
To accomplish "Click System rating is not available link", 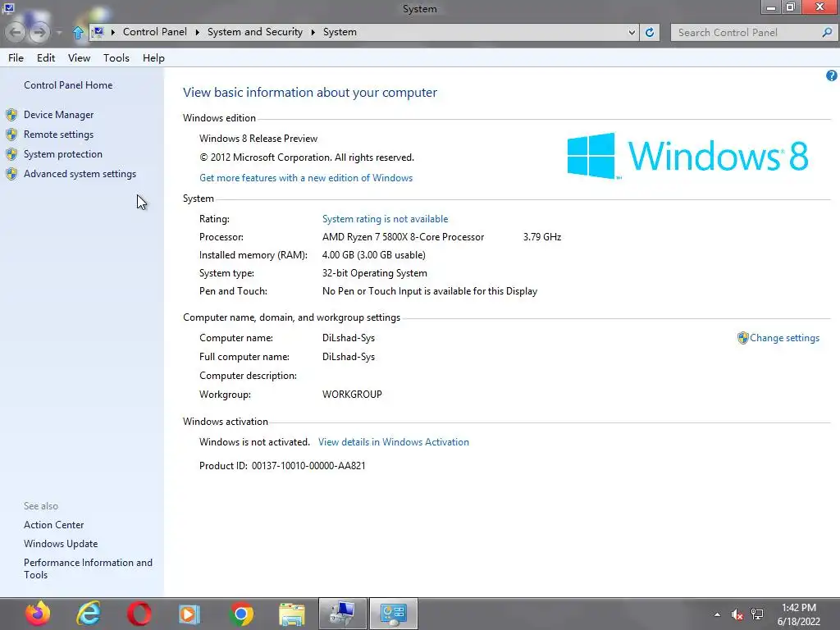I will coord(386,219).
